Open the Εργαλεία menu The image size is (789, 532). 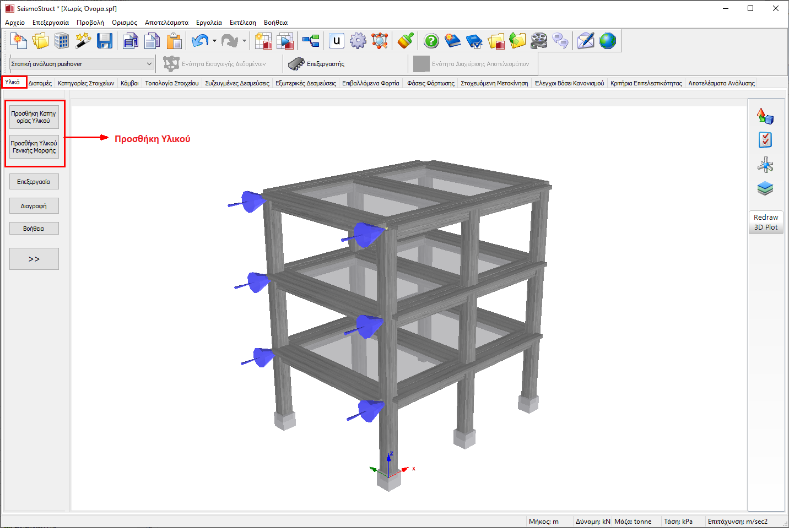click(x=209, y=23)
